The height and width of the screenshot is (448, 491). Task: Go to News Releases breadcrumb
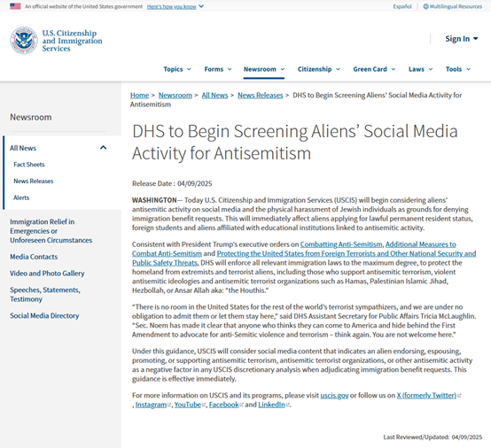pos(261,95)
